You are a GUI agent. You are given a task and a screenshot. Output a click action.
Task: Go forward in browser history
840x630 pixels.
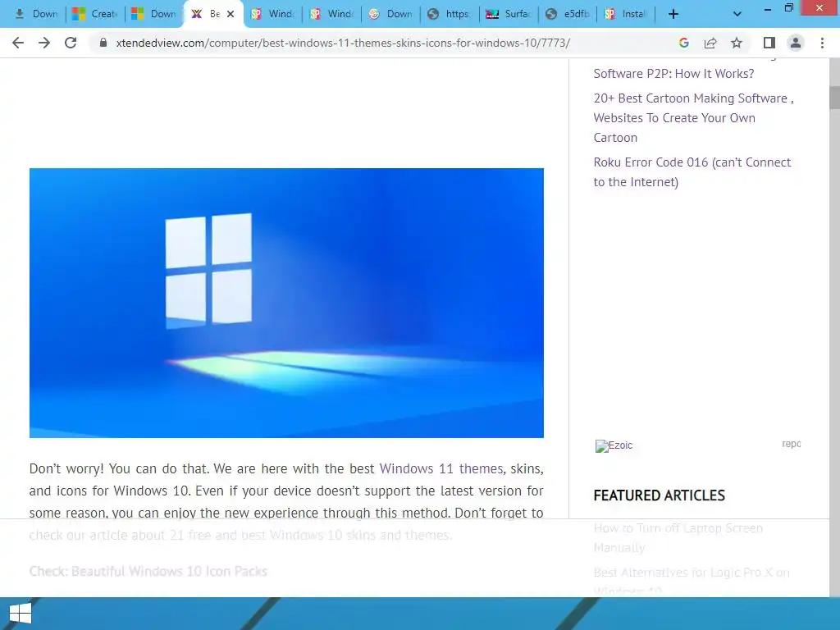point(44,43)
